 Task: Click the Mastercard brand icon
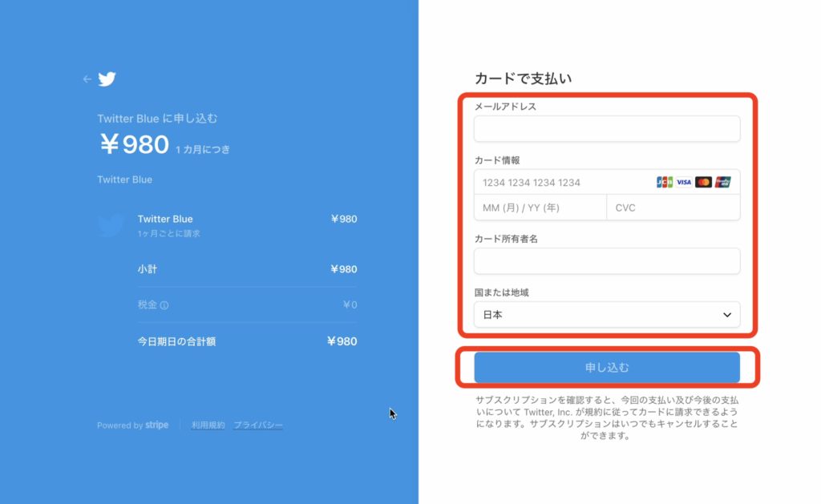pos(703,182)
